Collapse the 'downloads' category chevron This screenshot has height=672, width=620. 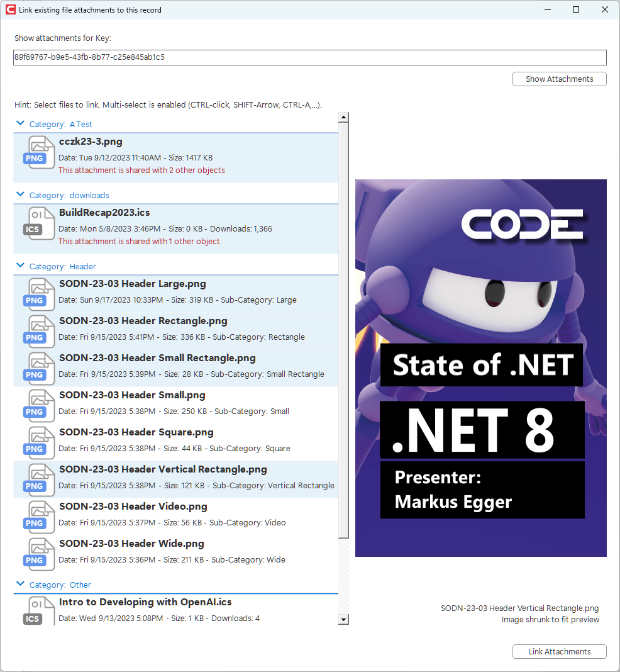pyautogui.click(x=20, y=194)
